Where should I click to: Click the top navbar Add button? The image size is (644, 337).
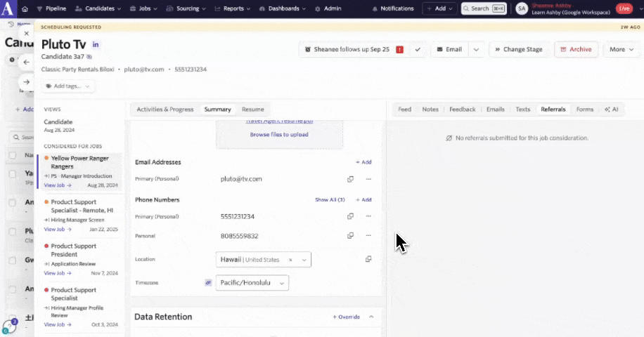440,8
